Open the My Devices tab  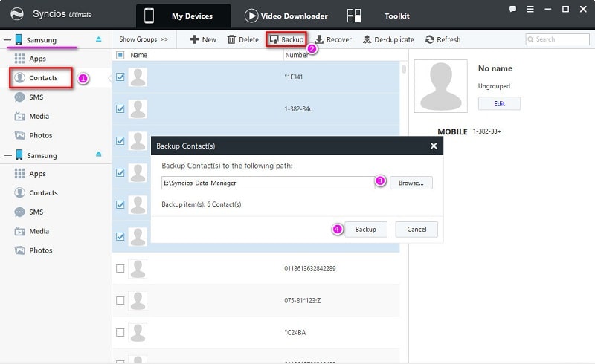183,16
